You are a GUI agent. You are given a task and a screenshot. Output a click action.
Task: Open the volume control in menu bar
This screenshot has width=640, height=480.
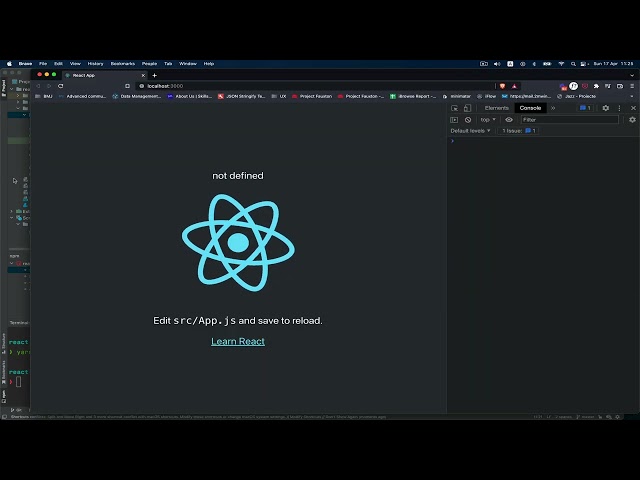[497, 64]
